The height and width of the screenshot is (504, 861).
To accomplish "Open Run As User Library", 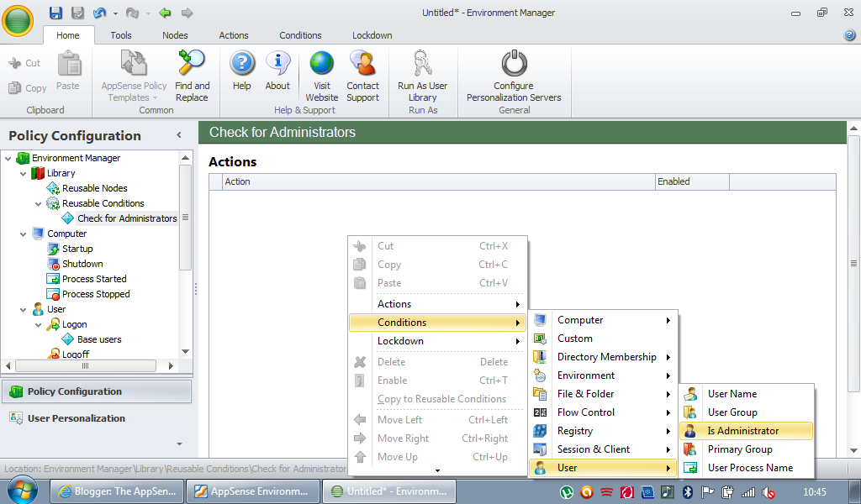I will tap(422, 66).
